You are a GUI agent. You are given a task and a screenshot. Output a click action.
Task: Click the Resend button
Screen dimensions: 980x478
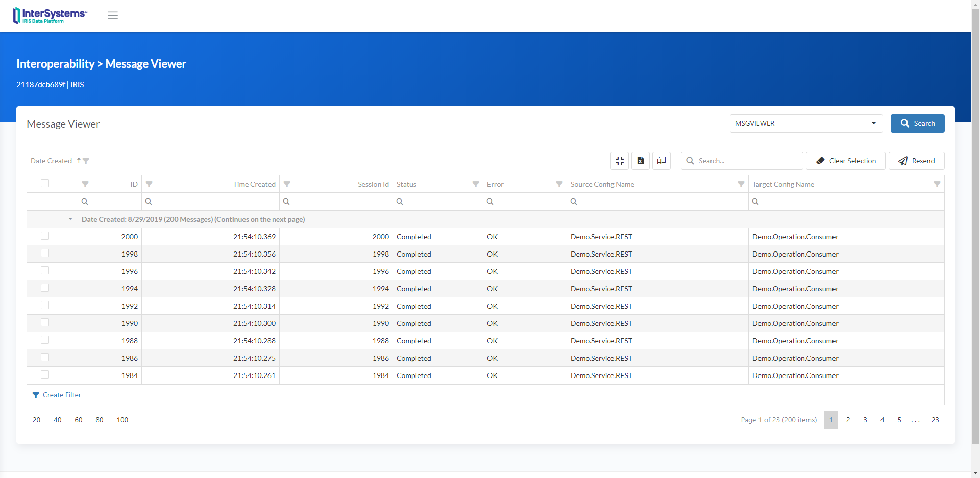click(x=917, y=161)
